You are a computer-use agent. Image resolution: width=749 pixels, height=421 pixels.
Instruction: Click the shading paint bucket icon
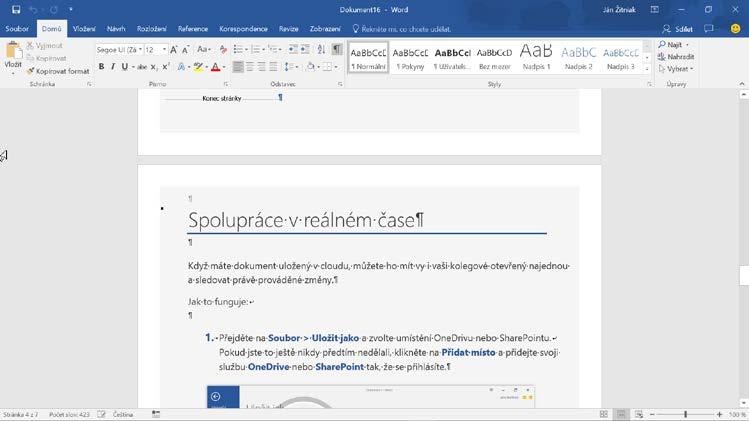(x=311, y=67)
